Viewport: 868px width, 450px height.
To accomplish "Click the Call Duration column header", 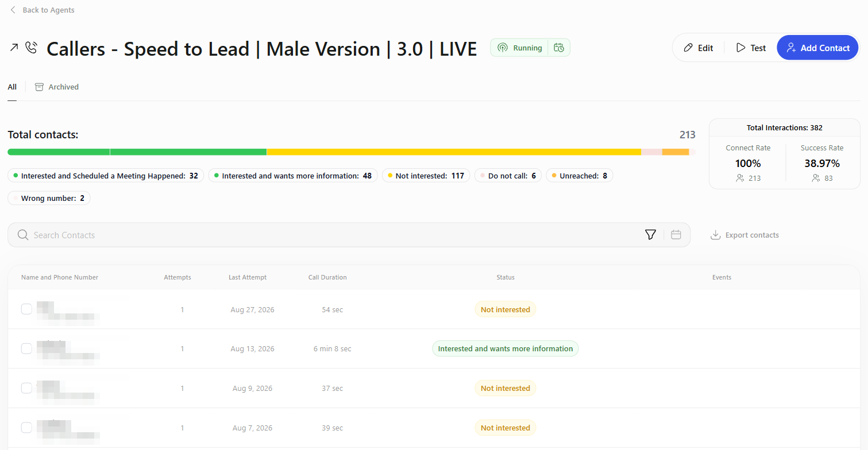I will coord(327,277).
